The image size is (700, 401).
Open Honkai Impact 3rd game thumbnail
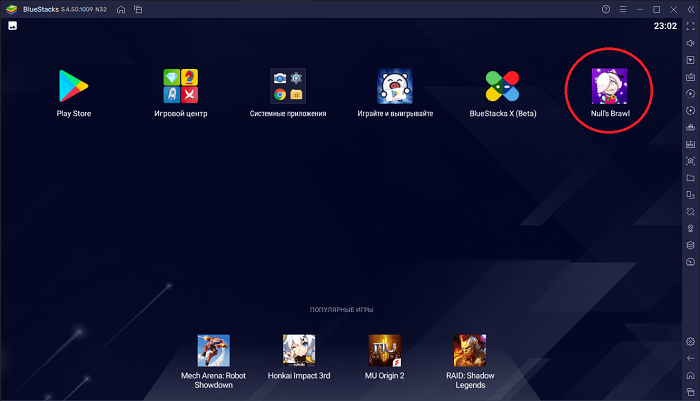pos(299,351)
